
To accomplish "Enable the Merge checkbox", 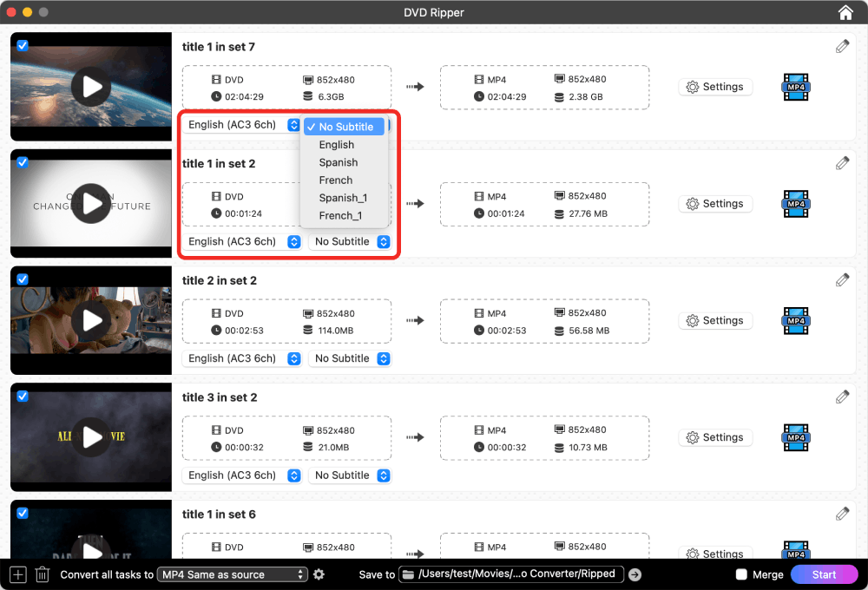I will coord(742,574).
